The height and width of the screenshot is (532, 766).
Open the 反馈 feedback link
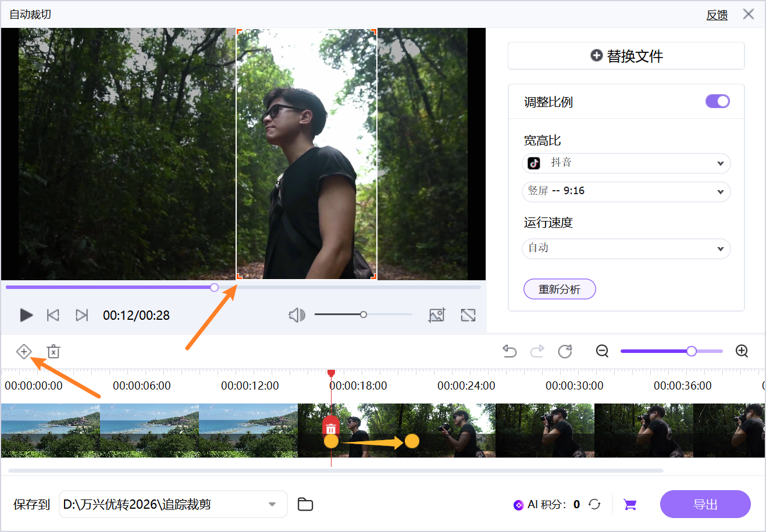[717, 15]
